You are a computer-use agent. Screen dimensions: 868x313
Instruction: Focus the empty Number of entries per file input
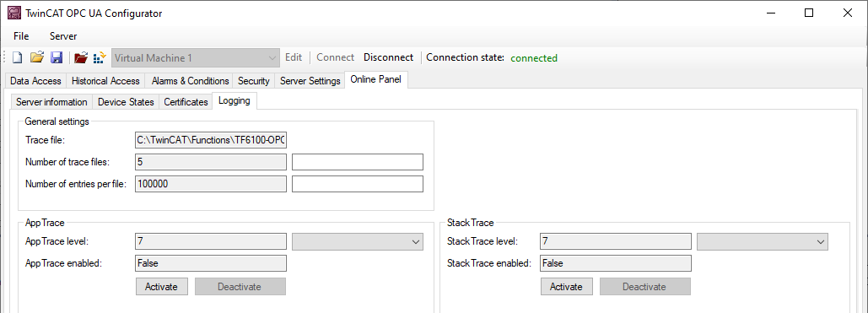pos(358,184)
